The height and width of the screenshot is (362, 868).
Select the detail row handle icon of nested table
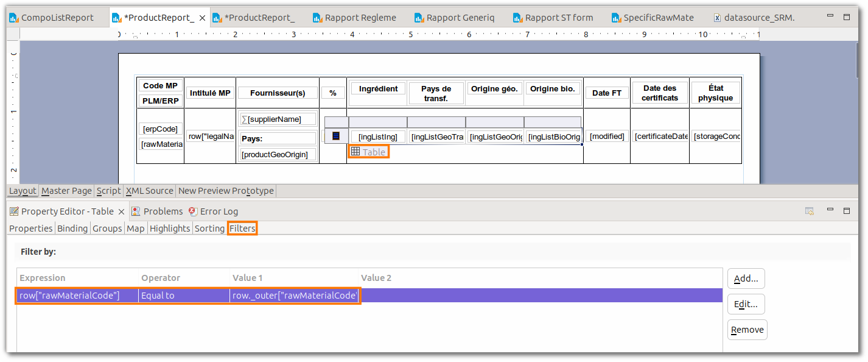pyautogui.click(x=335, y=137)
